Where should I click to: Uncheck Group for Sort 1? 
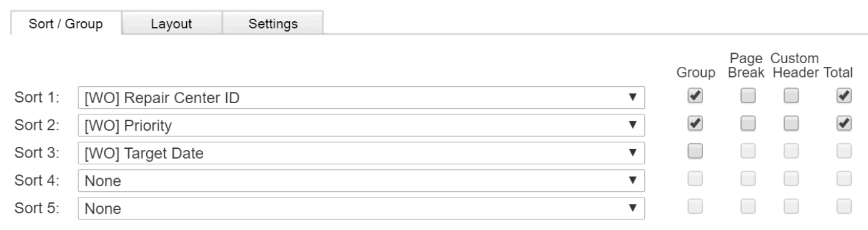coord(694,96)
